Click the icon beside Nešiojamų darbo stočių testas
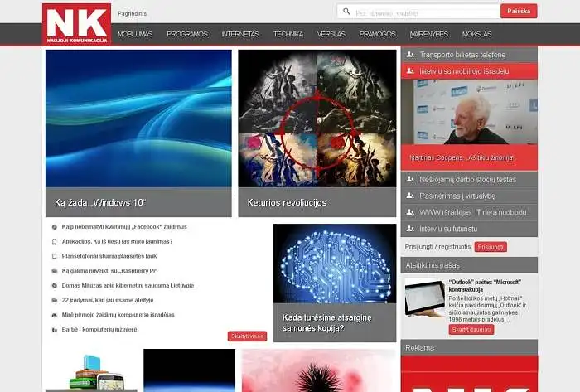580x392 pixels. pyautogui.click(x=410, y=179)
